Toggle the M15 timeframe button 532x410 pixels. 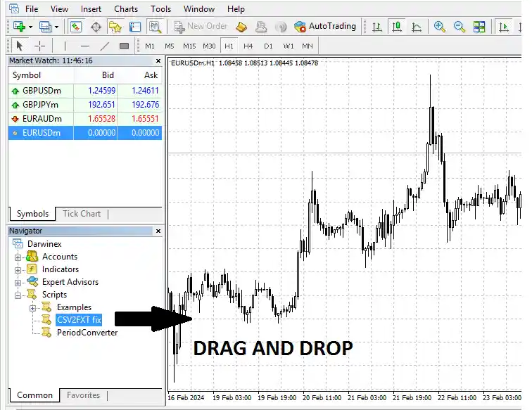pyautogui.click(x=189, y=46)
